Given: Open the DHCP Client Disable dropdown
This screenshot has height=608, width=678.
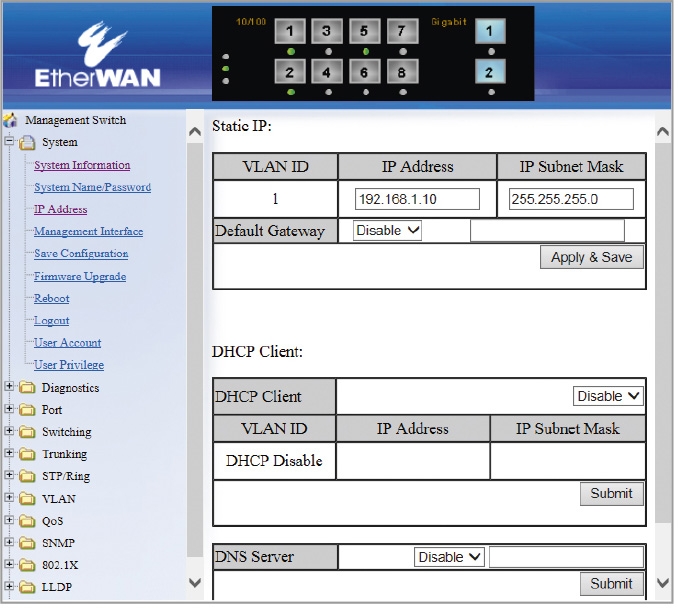Looking at the screenshot, I should [608, 396].
